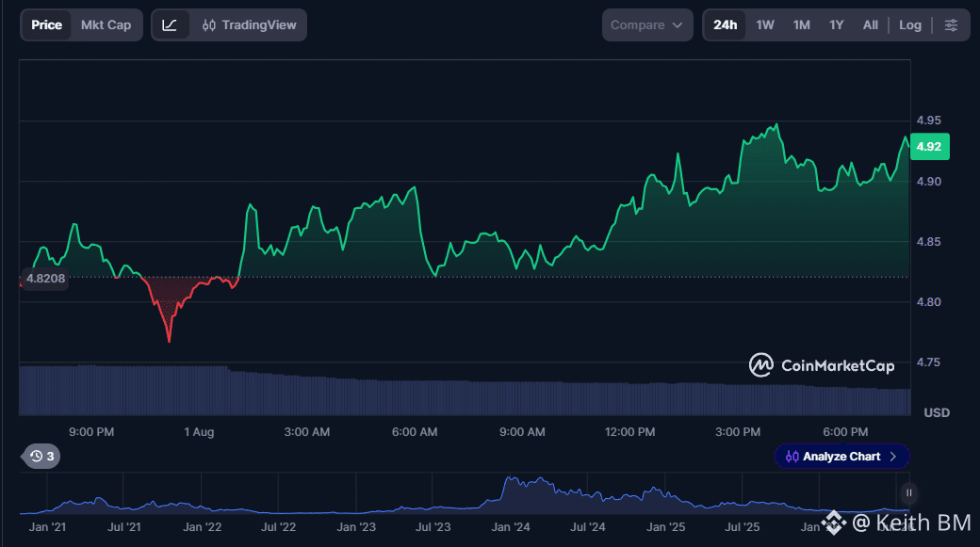The image size is (980, 547).
Task: Select the 24h time range
Action: (725, 25)
